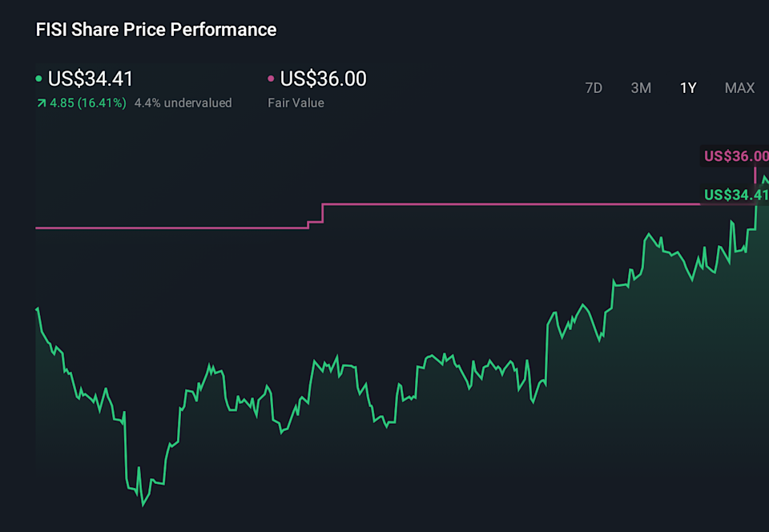Click the Fair Value label text

tap(296, 103)
